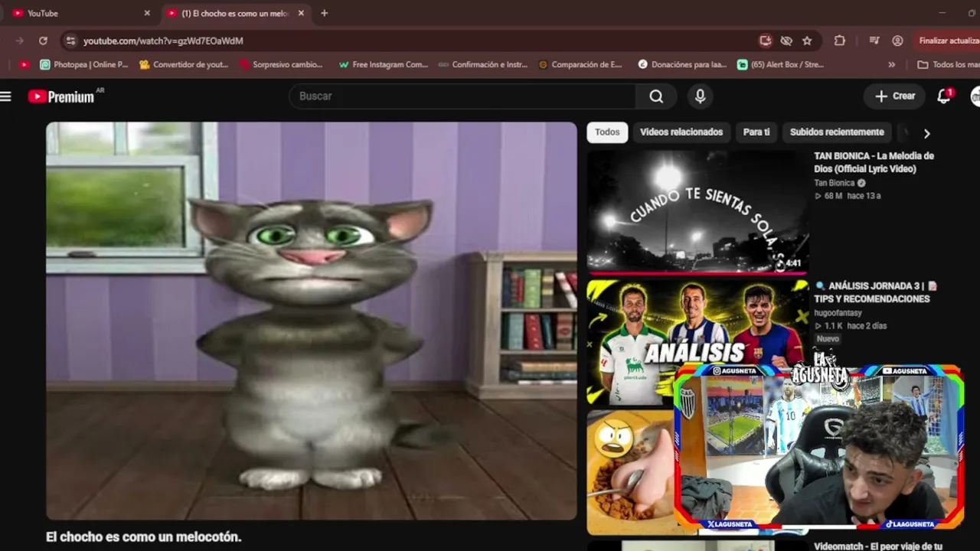Open the browser extensions puzzle icon
The image size is (980, 551).
840,41
